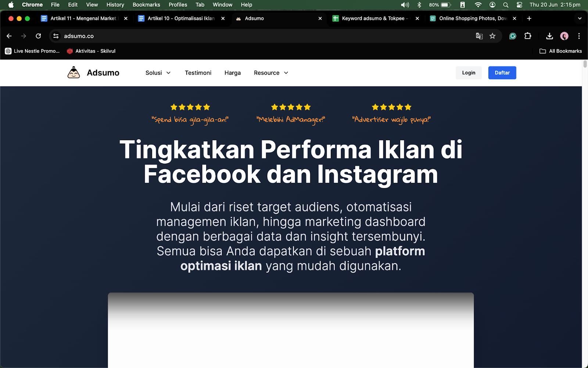
Task: Click the Adsumo sumo logo icon
Action: 73,72
